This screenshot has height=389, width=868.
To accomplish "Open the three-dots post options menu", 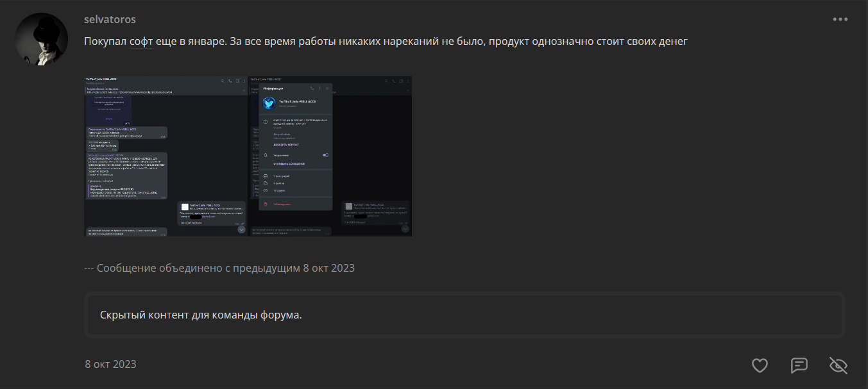I will pyautogui.click(x=840, y=19).
